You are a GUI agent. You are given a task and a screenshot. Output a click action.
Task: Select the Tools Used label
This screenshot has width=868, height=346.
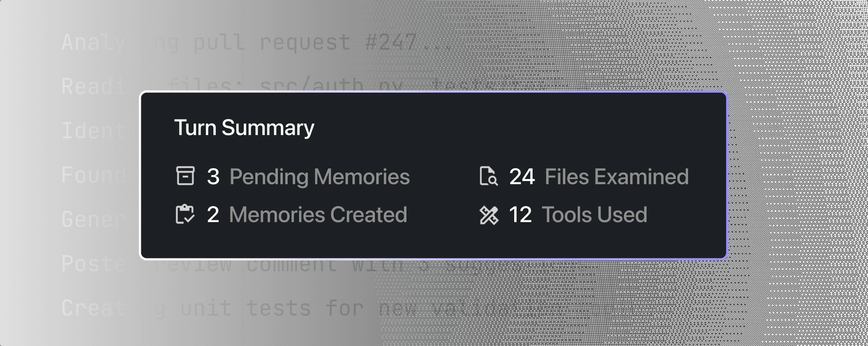tap(594, 215)
